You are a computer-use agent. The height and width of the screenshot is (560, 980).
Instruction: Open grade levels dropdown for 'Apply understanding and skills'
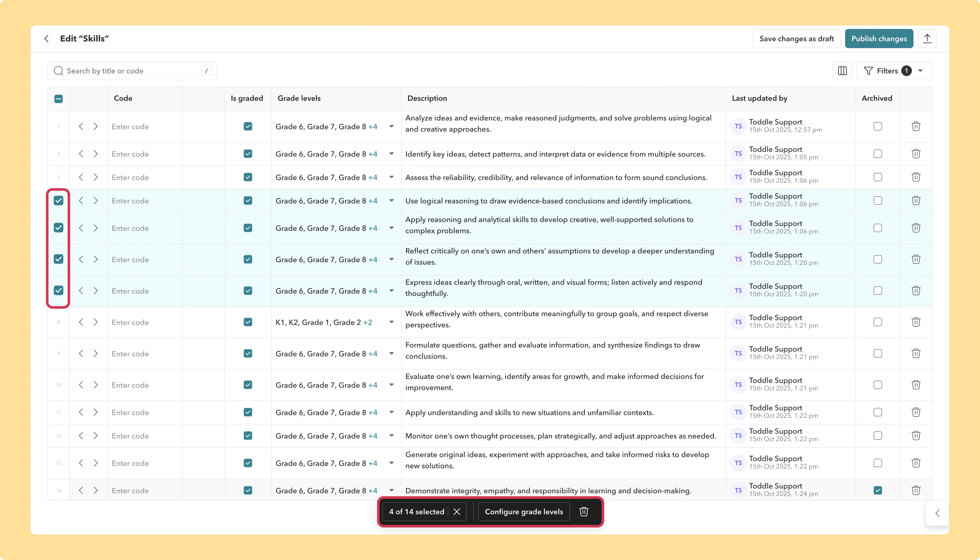(x=392, y=412)
